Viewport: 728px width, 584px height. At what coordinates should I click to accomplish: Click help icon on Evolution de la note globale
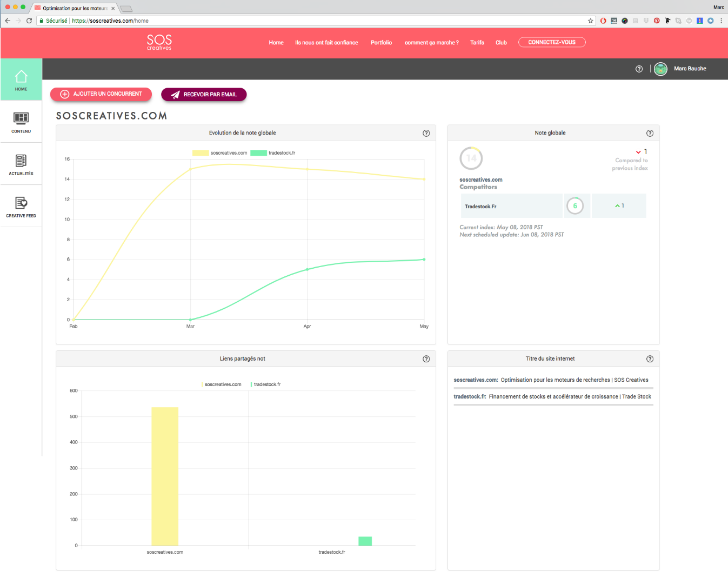426,133
